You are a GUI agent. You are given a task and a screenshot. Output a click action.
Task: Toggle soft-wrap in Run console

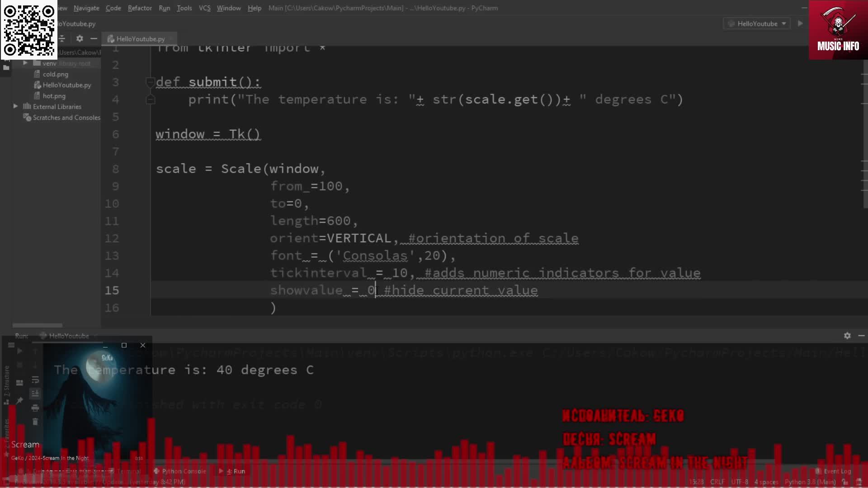tap(35, 380)
